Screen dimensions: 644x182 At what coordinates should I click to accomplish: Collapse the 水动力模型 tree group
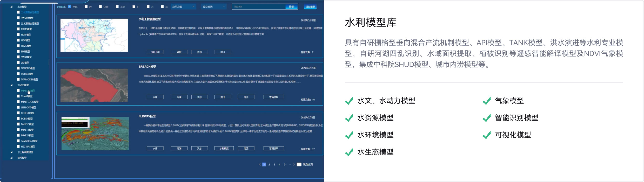pos(11,85)
